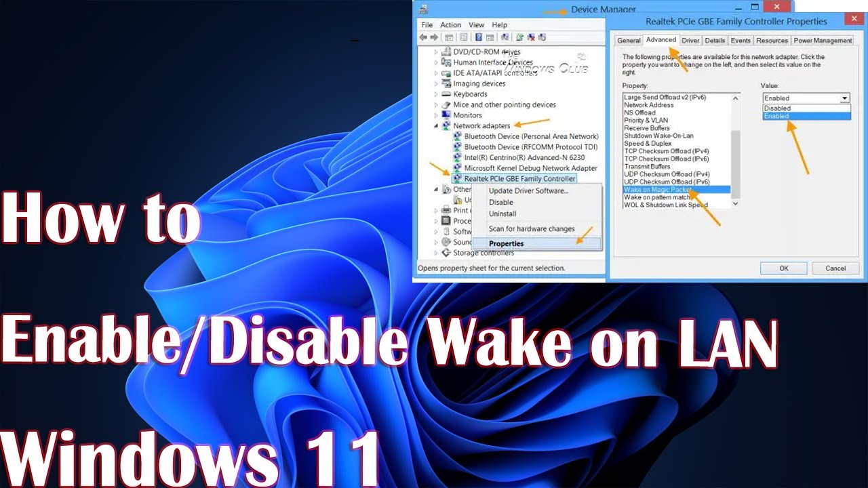
Task: Click the back arrow in Device Manager toolbar
Action: click(423, 38)
